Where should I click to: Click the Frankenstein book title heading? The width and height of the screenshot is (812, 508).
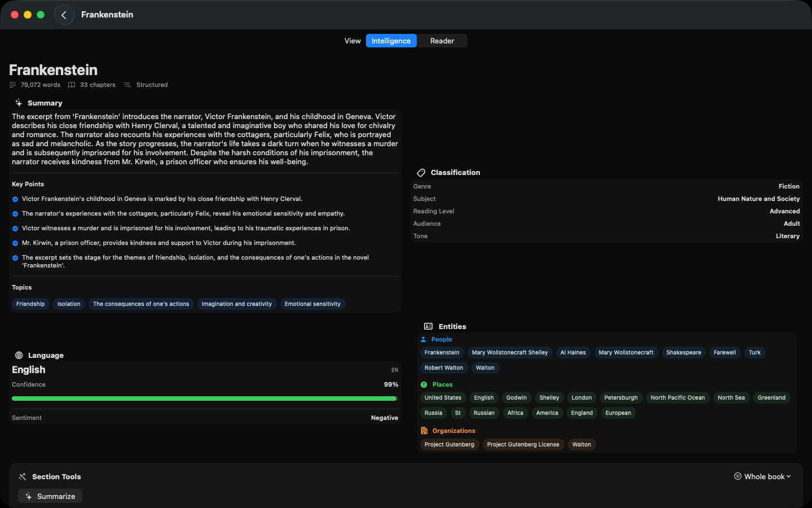tap(54, 70)
